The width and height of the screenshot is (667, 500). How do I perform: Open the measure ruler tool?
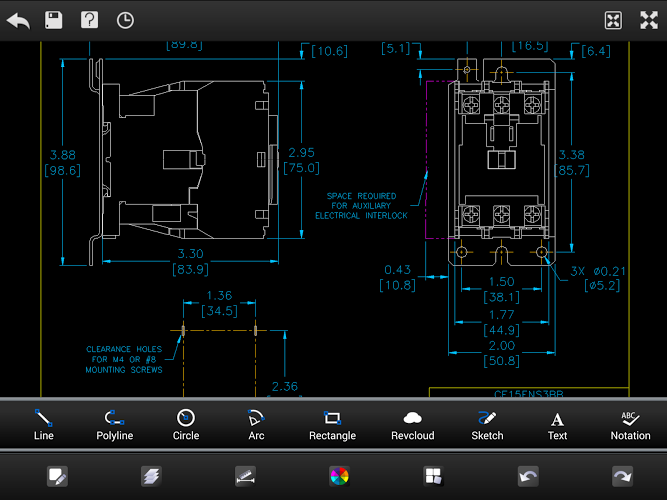pos(245,476)
